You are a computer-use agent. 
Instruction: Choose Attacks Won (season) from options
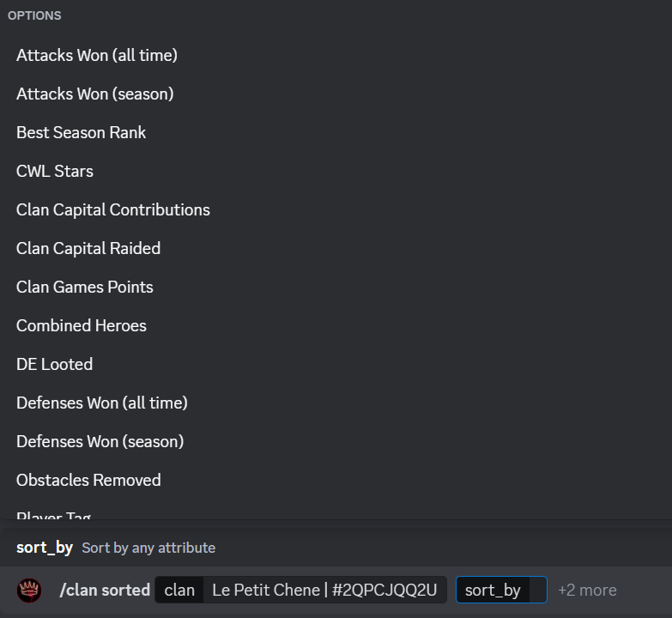[95, 94]
